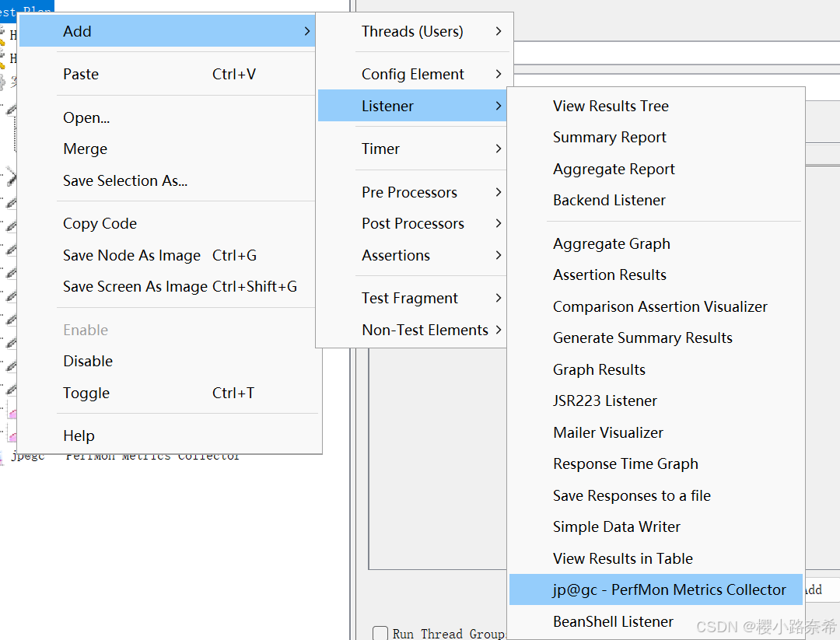840x640 pixels.
Task: Expand Threads (Users) submenu
Action: tap(412, 31)
